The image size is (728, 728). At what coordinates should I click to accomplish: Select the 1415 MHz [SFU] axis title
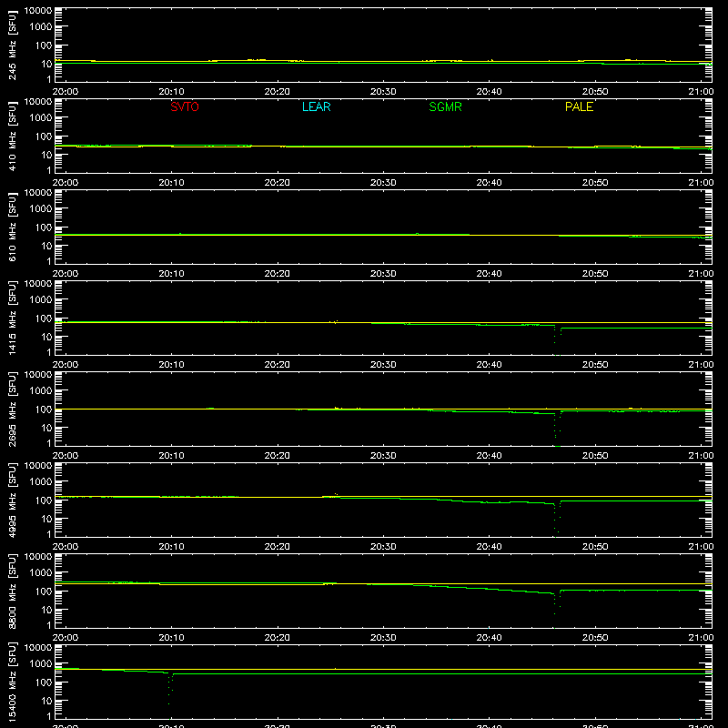13,318
